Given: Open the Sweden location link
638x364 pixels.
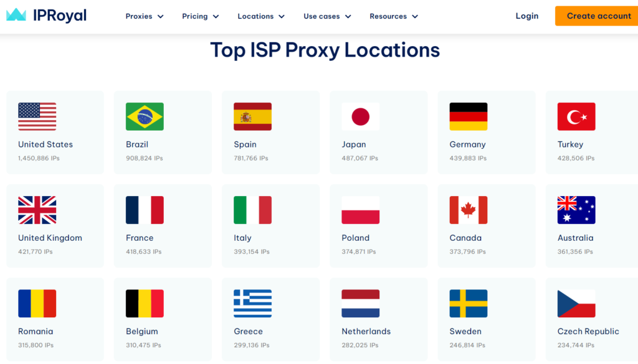Looking at the screenshot, I should 465,331.
